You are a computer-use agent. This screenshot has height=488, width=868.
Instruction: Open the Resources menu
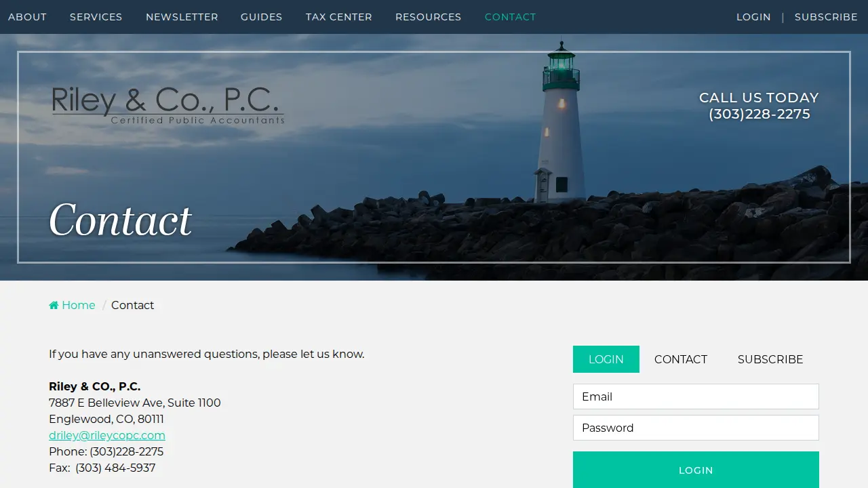428,17
